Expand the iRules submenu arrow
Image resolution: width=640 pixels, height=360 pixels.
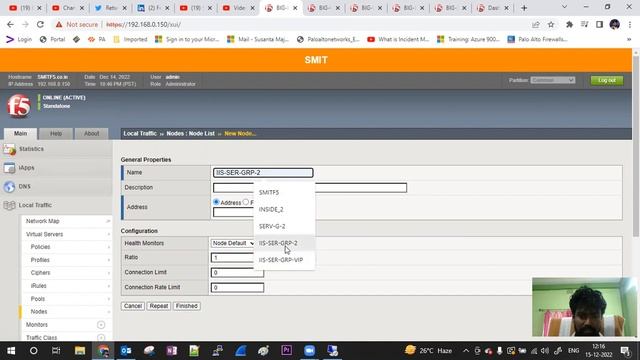109,286
